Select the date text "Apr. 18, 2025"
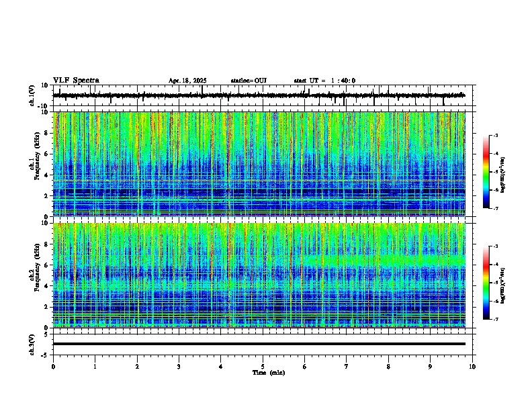 (187, 81)
